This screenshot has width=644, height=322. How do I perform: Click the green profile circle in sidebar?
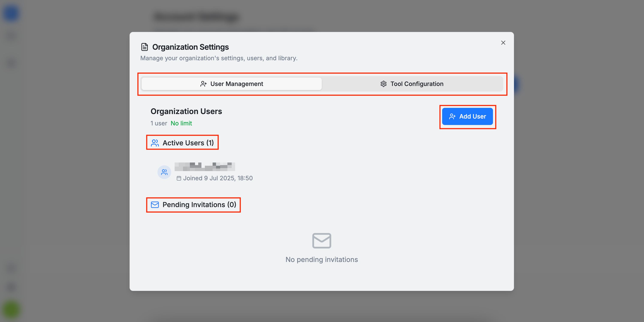click(11, 310)
